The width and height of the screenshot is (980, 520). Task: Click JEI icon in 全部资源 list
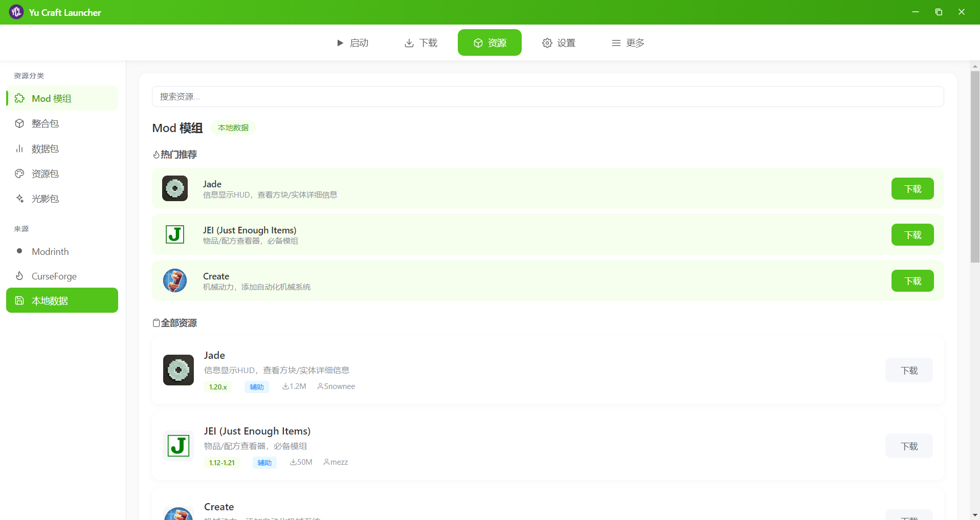[179, 446]
